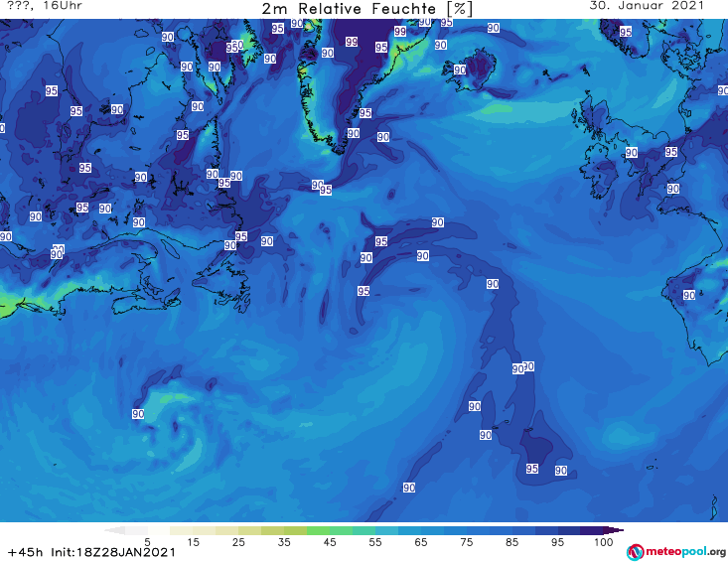Click the "15" tick label on colour bar
This screenshot has height=562, width=728.
[x=193, y=542]
